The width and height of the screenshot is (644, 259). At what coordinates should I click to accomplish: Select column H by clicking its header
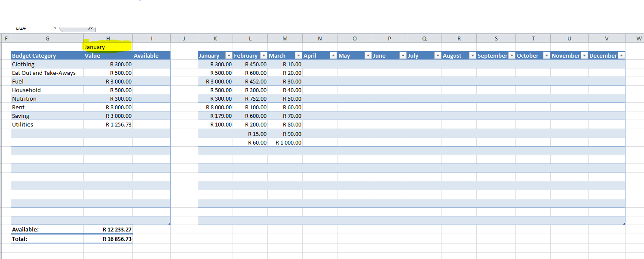[108, 38]
